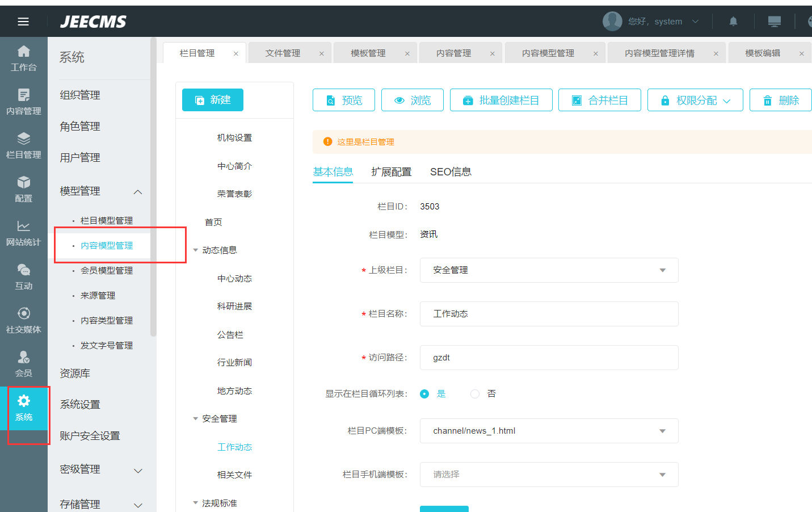Select 互动 chat icon in sidebar

[23, 276]
